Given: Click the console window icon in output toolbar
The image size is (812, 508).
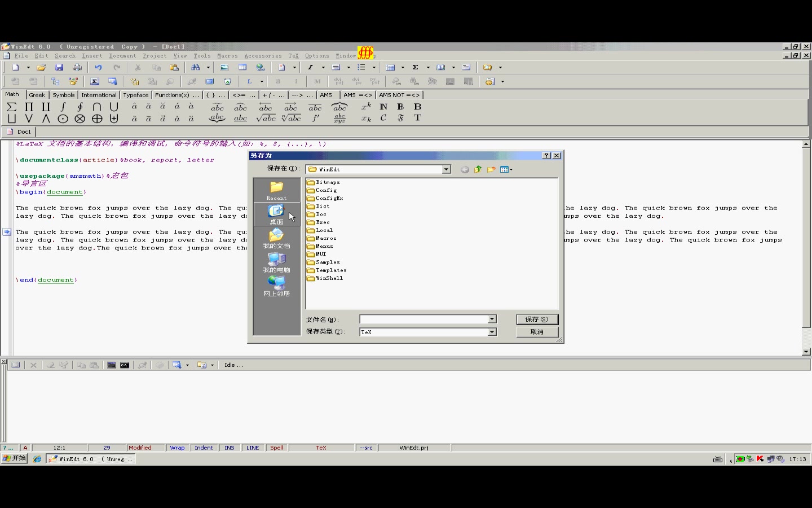Looking at the screenshot, I should point(112,365).
